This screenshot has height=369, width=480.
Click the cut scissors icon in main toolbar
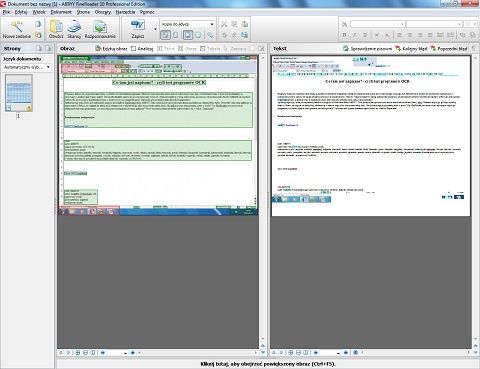(x=224, y=24)
